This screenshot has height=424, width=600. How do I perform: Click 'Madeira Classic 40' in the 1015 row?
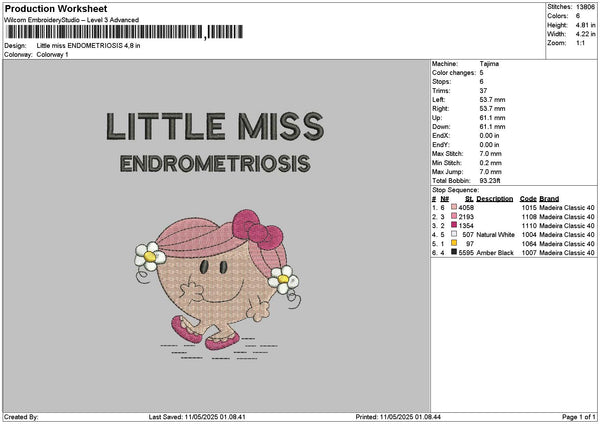[x=567, y=208]
